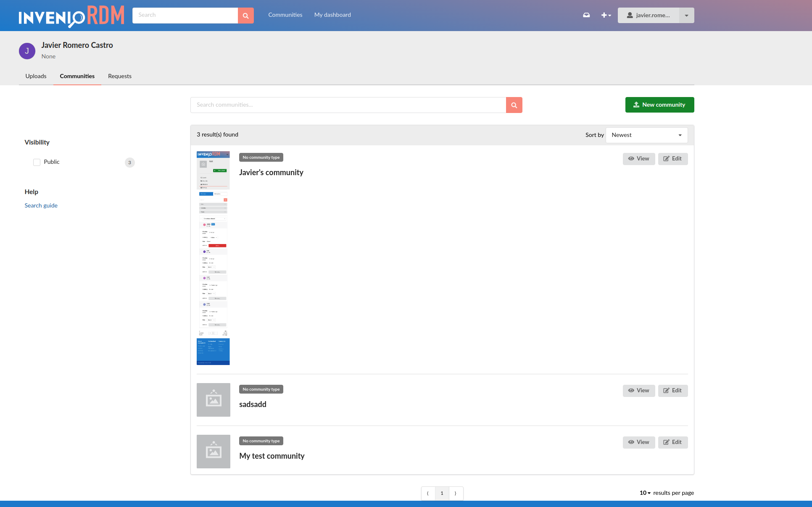Image resolution: width=812 pixels, height=507 pixels.
Task: Click the pencil icon on sadsadd Edit button
Action: 666,391
